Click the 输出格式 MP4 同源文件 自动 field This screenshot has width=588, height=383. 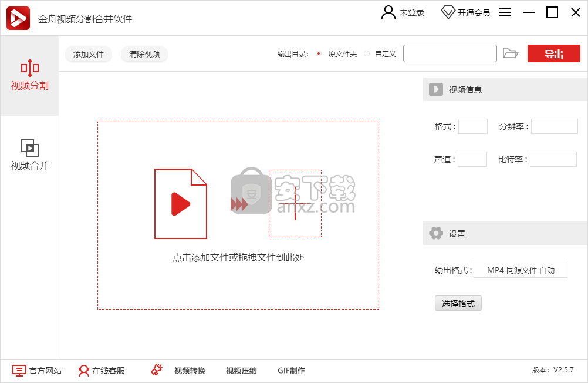[521, 270]
